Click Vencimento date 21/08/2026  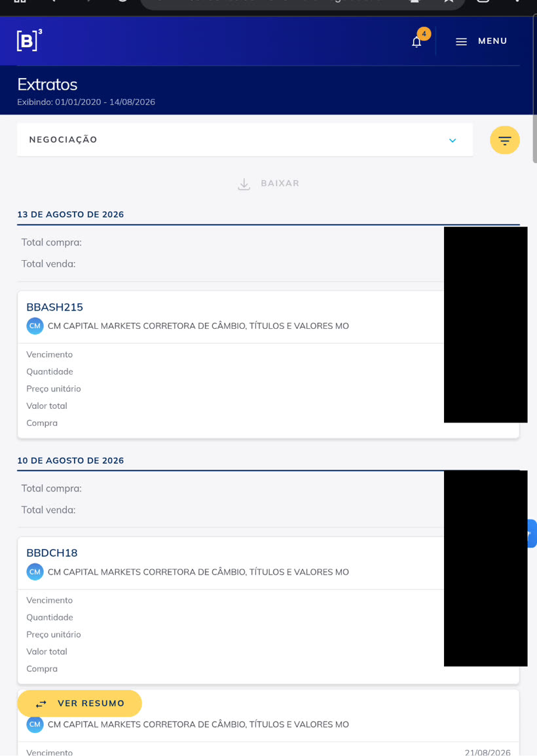(487, 752)
